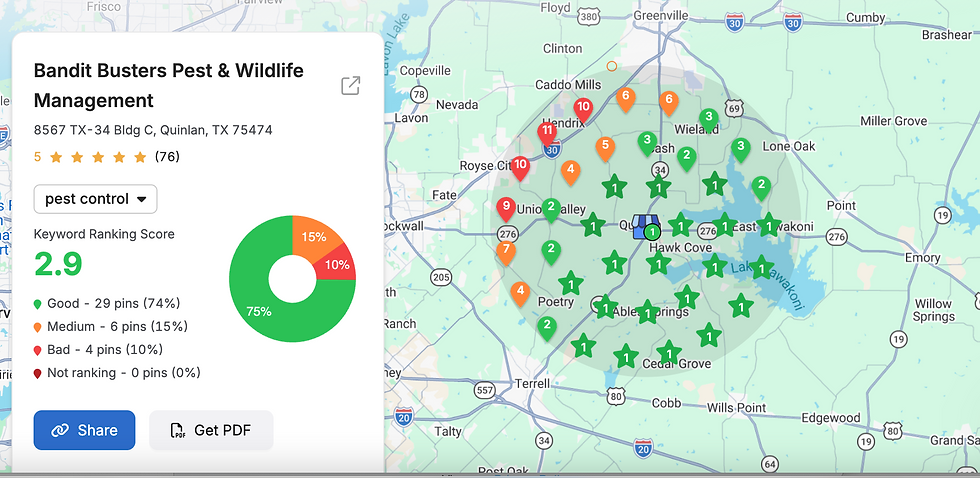The image size is (980, 478).
Task: Click the Route 64 shield on the map
Action: 771,465
